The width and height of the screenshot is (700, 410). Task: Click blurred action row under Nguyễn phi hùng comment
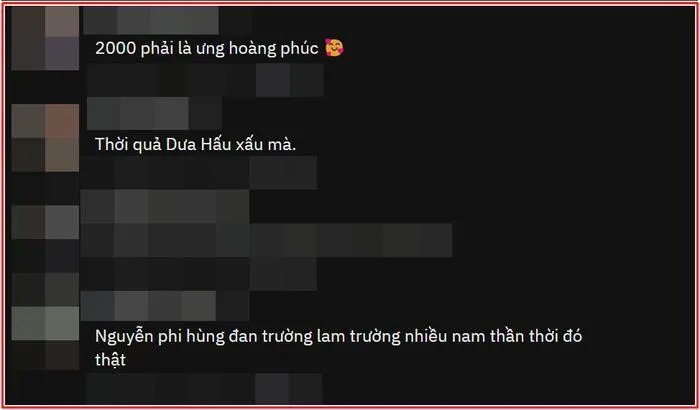click(205, 388)
